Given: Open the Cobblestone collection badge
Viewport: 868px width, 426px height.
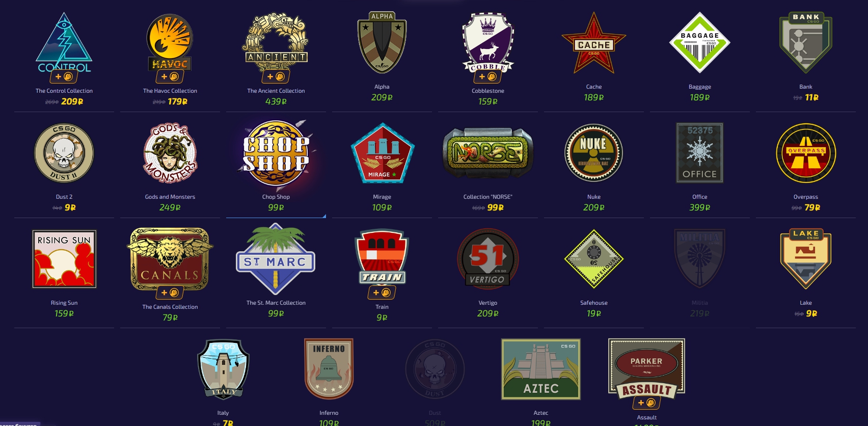Looking at the screenshot, I should [488, 43].
